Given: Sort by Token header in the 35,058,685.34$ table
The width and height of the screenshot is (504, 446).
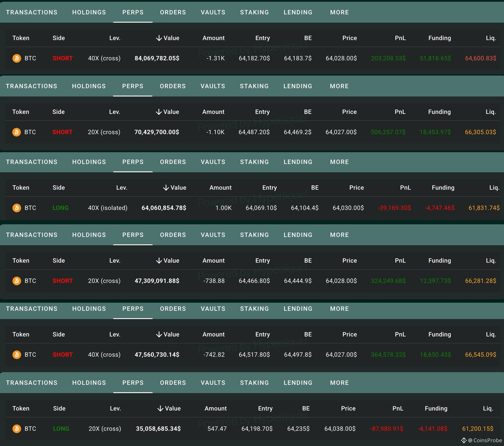Looking at the screenshot, I should [x=21, y=409].
